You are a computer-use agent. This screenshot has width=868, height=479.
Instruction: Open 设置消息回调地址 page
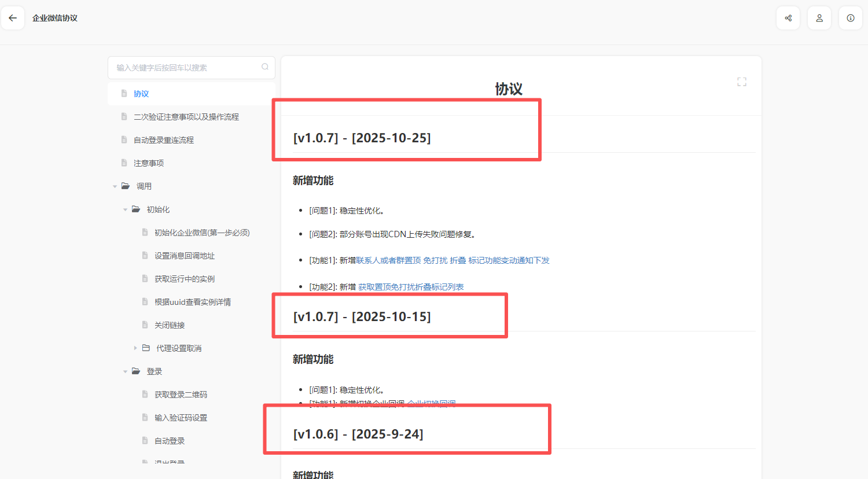(x=191, y=256)
